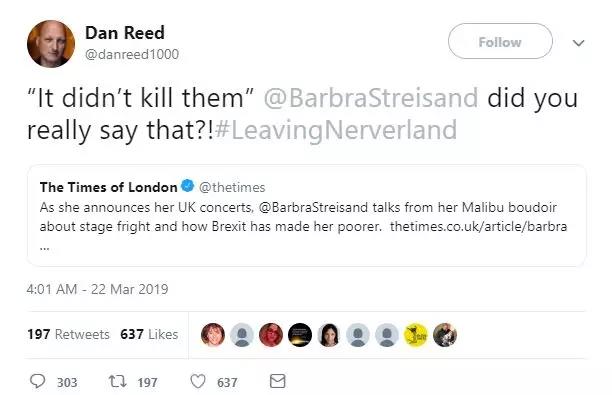Viewport: 612px width, 395px height.
Task: Open the @BarbraStreisand mention in tweet
Action: click(x=371, y=98)
